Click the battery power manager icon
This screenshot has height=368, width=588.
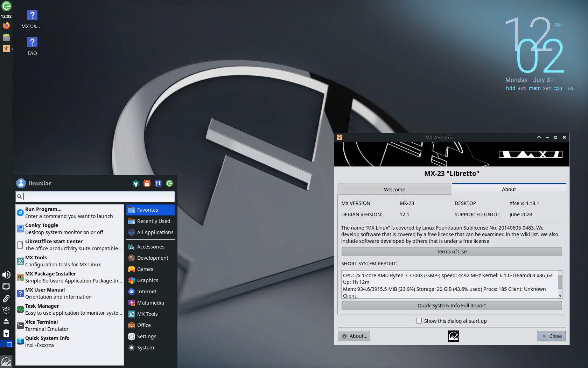[6, 333]
